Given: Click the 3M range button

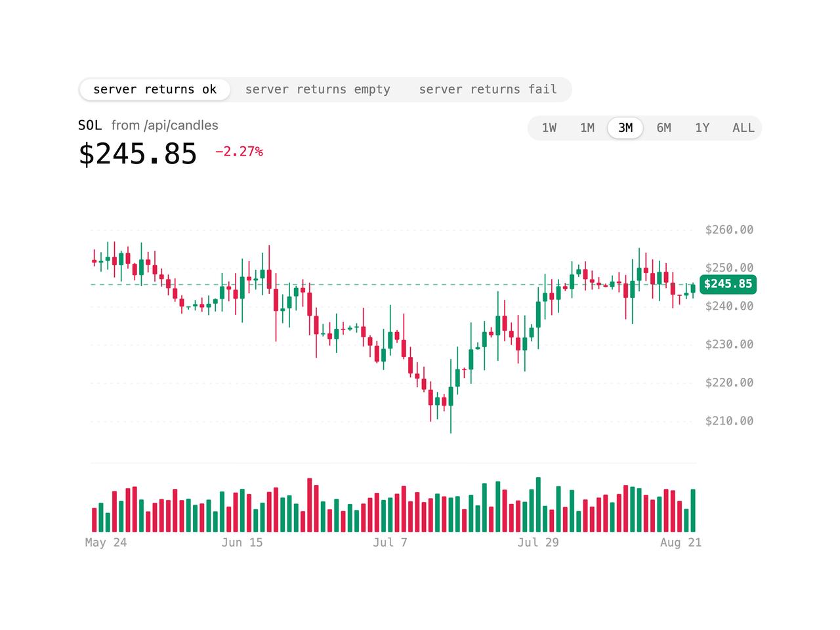Looking at the screenshot, I should 625,128.
